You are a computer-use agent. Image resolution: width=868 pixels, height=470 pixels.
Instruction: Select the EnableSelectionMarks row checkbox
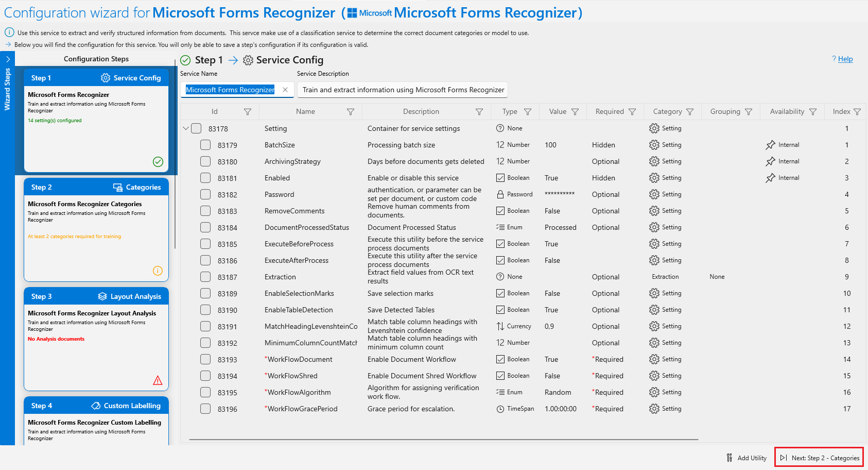[x=205, y=293]
